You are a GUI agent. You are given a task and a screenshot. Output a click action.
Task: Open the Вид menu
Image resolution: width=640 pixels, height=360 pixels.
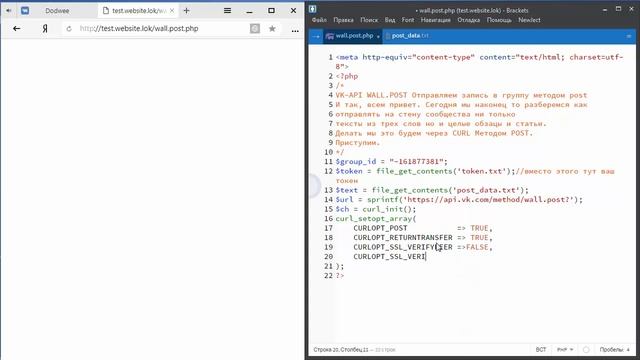point(390,20)
